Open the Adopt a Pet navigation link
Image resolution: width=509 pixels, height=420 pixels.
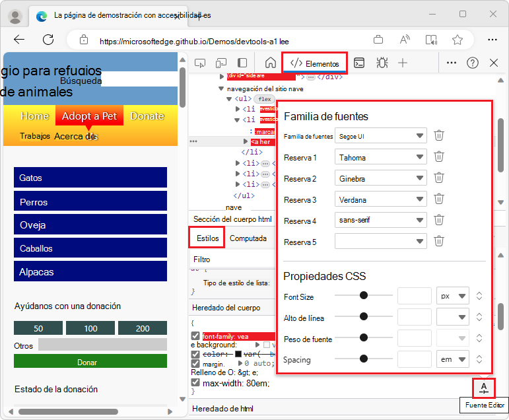[x=89, y=116]
